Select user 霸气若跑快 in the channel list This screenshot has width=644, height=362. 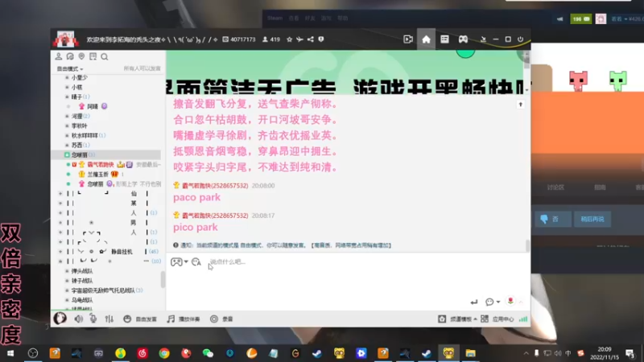pyautogui.click(x=100, y=165)
